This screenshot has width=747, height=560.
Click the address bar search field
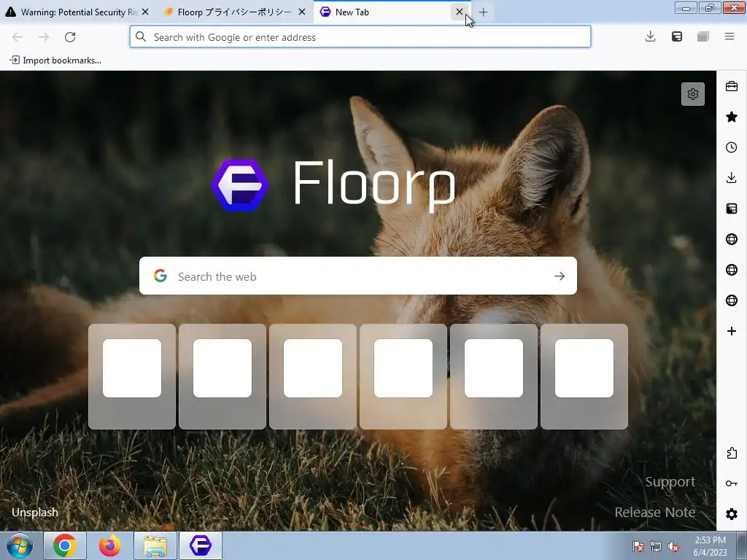tap(360, 36)
